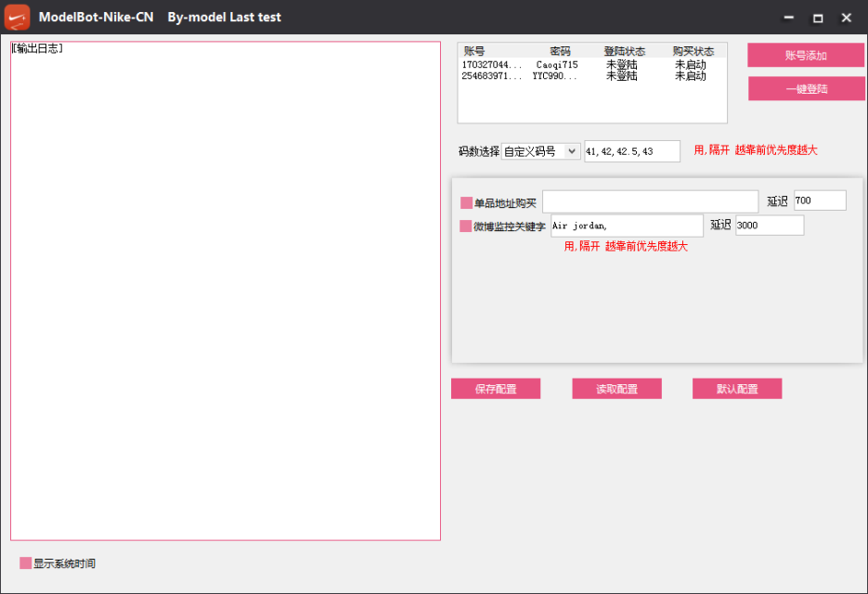Focus the size list field containing 41,42,42.5,43
Image resolution: width=868 pixels, height=594 pixels.
pyautogui.click(x=631, y=151)
